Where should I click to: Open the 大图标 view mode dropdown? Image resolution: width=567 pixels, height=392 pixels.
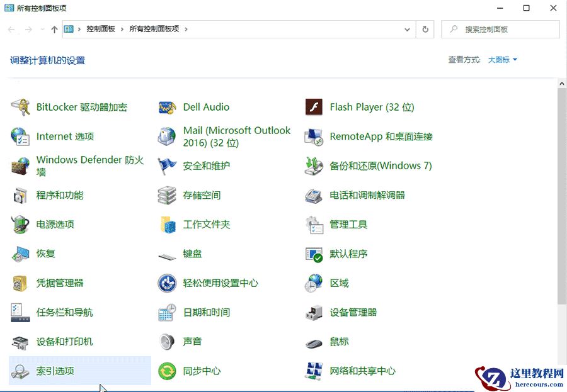click(x=502, y=60)
